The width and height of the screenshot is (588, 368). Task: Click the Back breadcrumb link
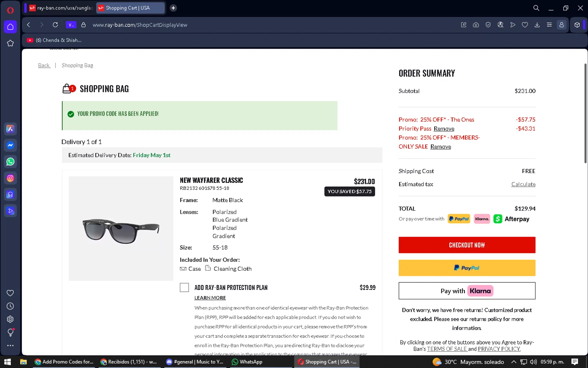coord(44,65)
